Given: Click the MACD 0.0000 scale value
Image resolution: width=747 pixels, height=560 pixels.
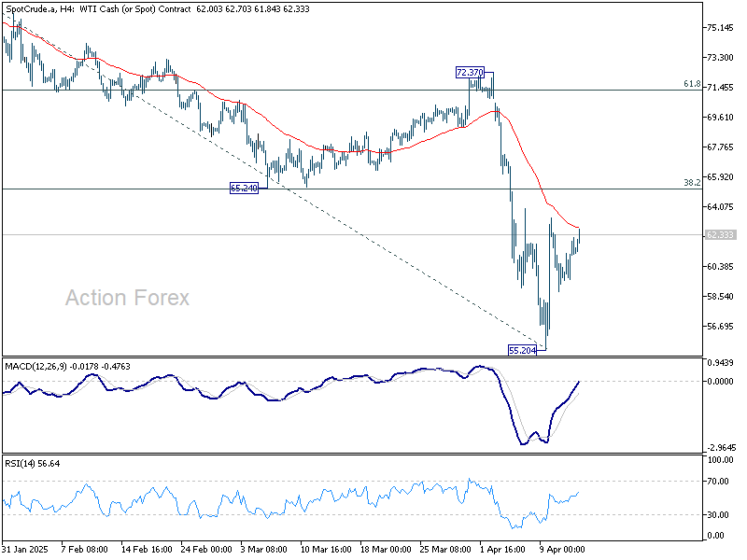Looking at the screenshot, I should pyautogui.click(x=721, y=382).
